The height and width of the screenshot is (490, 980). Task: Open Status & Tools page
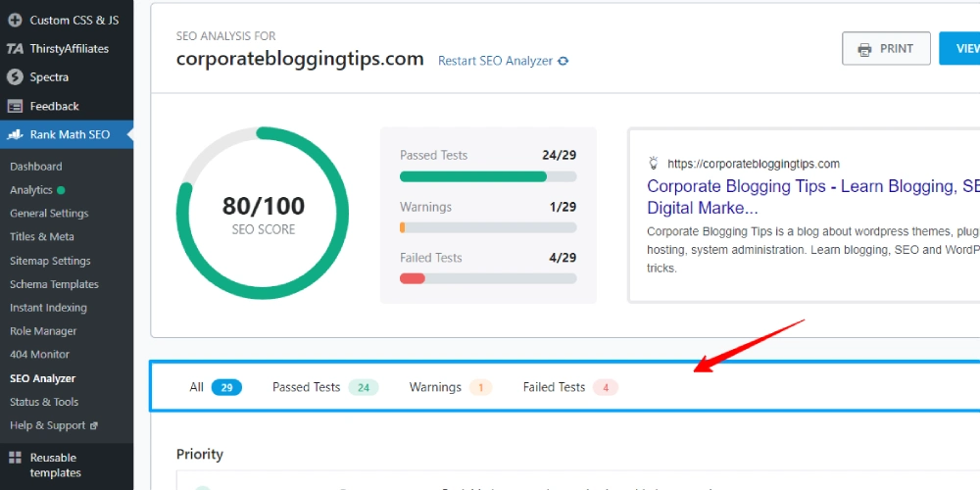[44, 402]
